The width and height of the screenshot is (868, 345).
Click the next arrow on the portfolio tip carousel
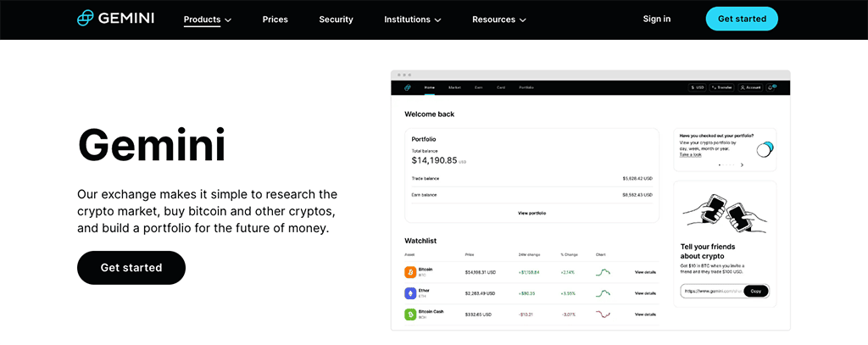742,165
